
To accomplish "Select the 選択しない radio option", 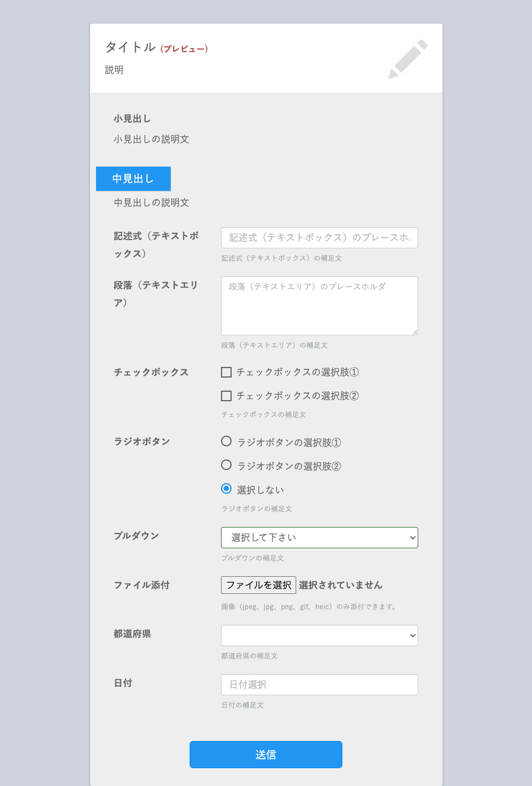I will [x=226, y=488].
